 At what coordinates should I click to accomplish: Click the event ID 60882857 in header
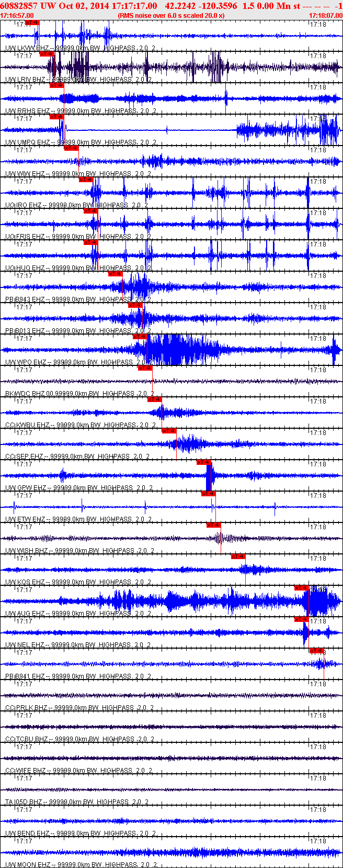pyautogui.click(x=19, y=6)
